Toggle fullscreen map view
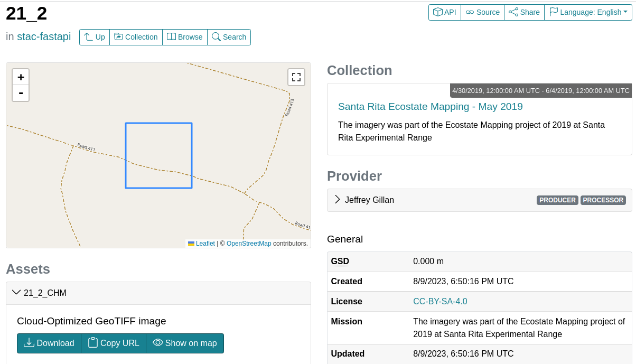Viewport: 636px width, 364px height. (x=296, y=77)
